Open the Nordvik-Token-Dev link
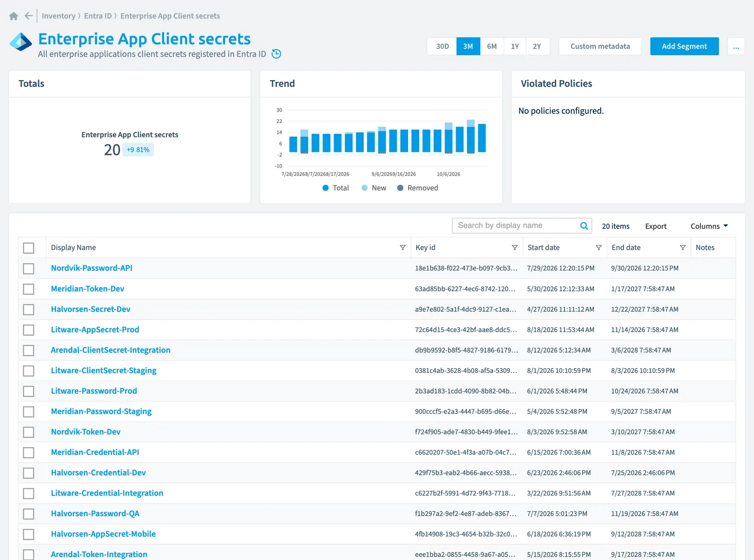The height and width of the screenshot is (560, 754). click(86, 432)
